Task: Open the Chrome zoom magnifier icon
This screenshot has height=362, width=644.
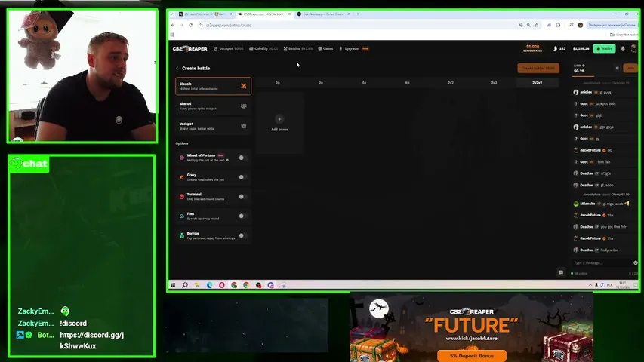Action: point(528,25)
